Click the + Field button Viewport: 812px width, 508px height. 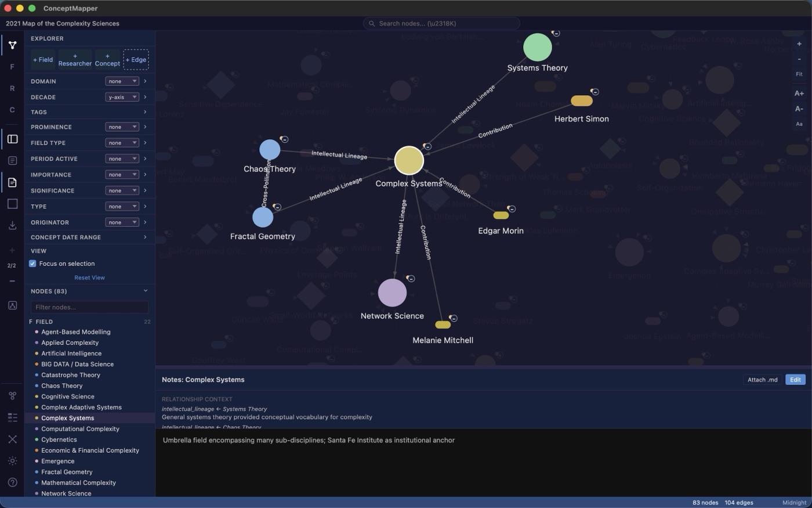tap(43, 60)
